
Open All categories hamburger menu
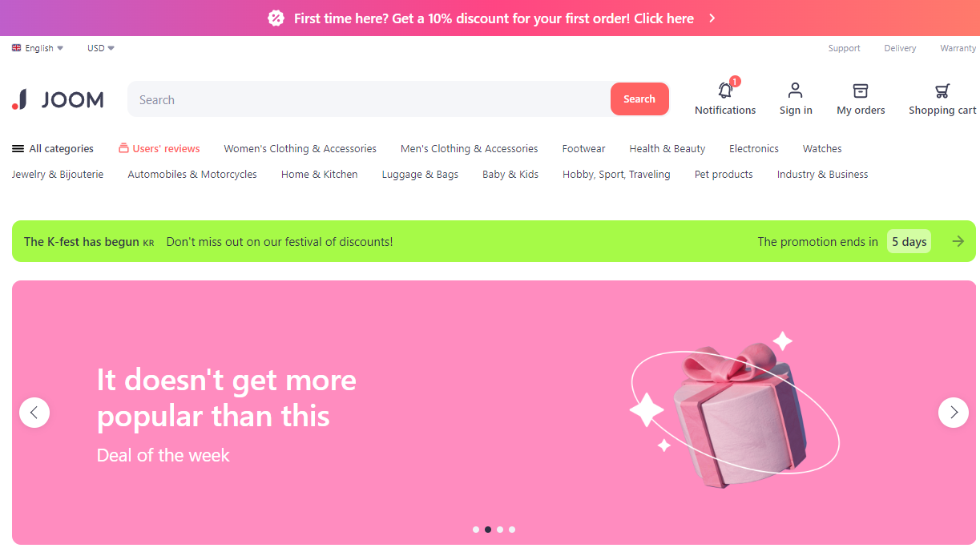point(18,149)
